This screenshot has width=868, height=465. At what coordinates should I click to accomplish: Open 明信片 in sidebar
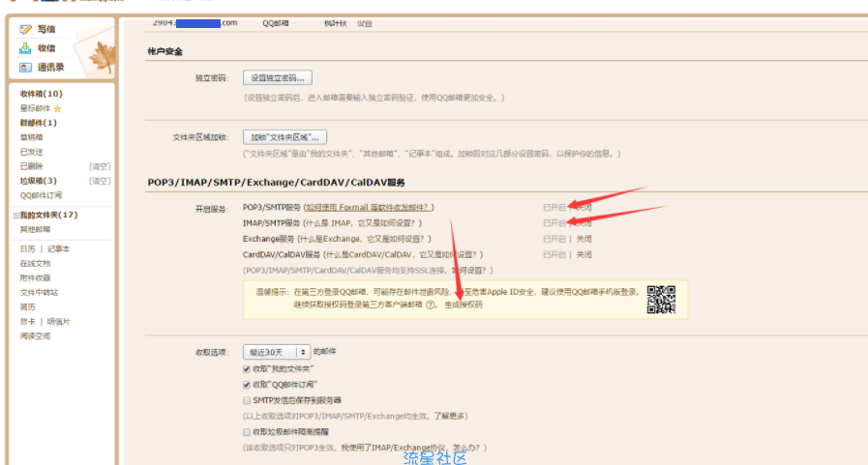click(x=58, y=321)
